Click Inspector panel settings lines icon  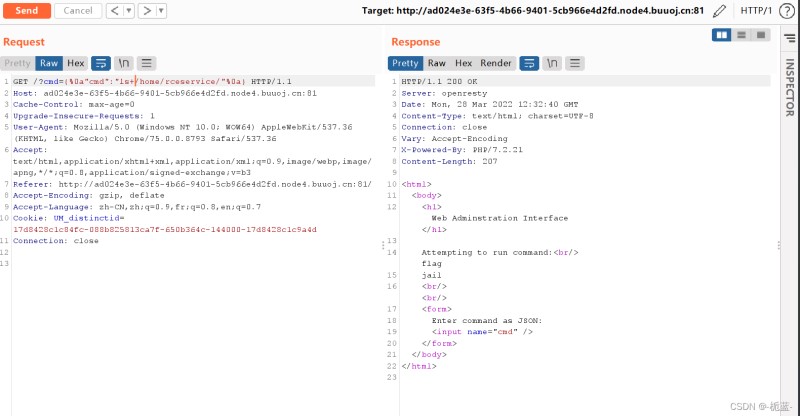(788, 35)
